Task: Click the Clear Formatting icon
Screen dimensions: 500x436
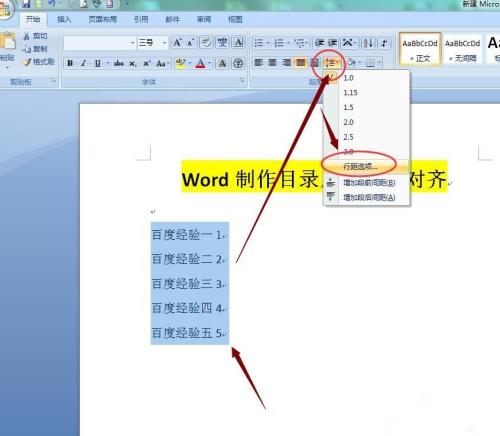Action: coord(206,43)
